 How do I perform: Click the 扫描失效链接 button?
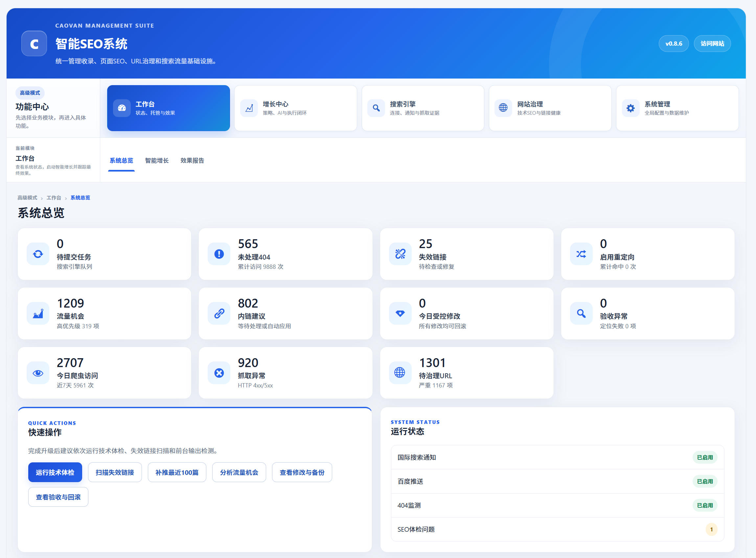(x=115, y=472)
